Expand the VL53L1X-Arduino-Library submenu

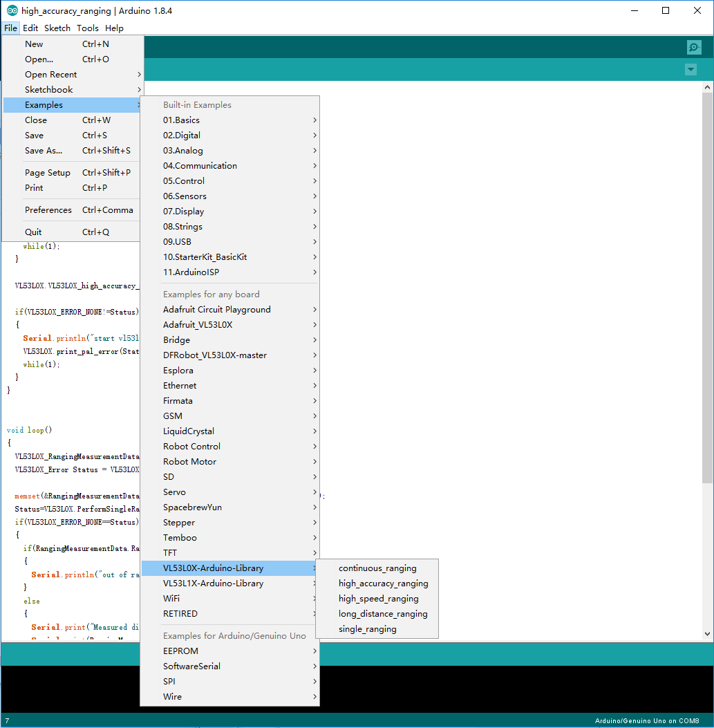(x=230, y=583)
